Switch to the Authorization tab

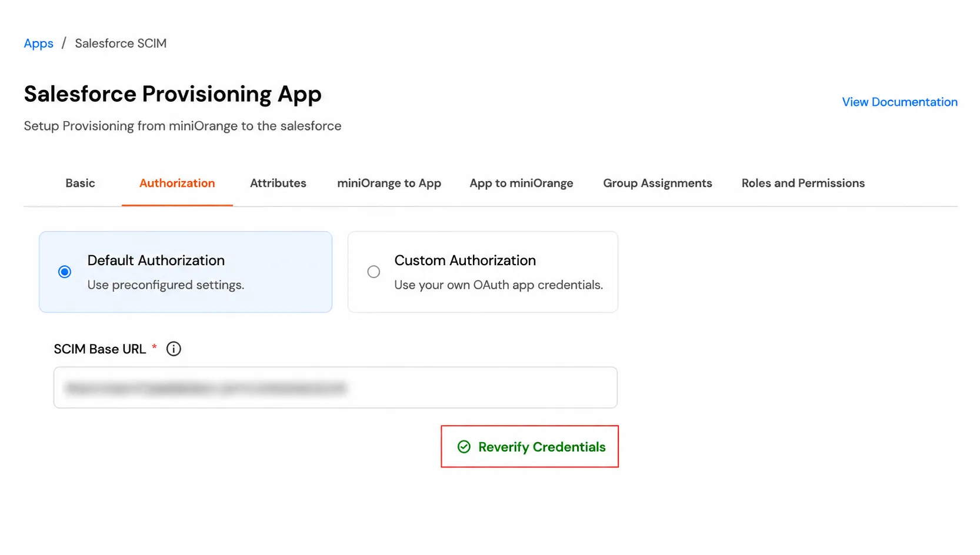pos(177,183)
